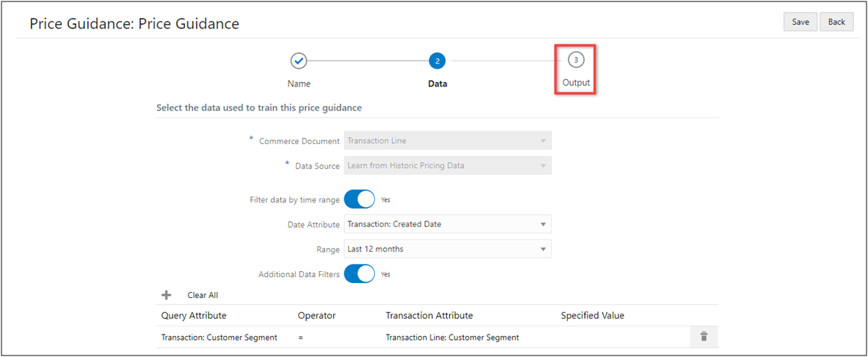Click the Transaction: Customer Segment query cell
868x357 pixels.
[x=219, y=338]
